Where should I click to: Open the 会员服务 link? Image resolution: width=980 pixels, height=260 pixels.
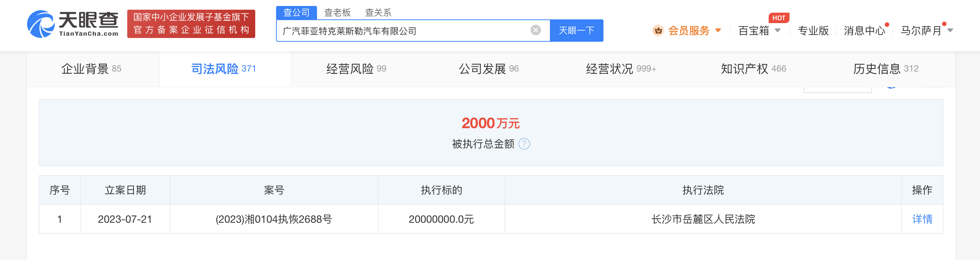pyautogui.click(x=689, y=31)
